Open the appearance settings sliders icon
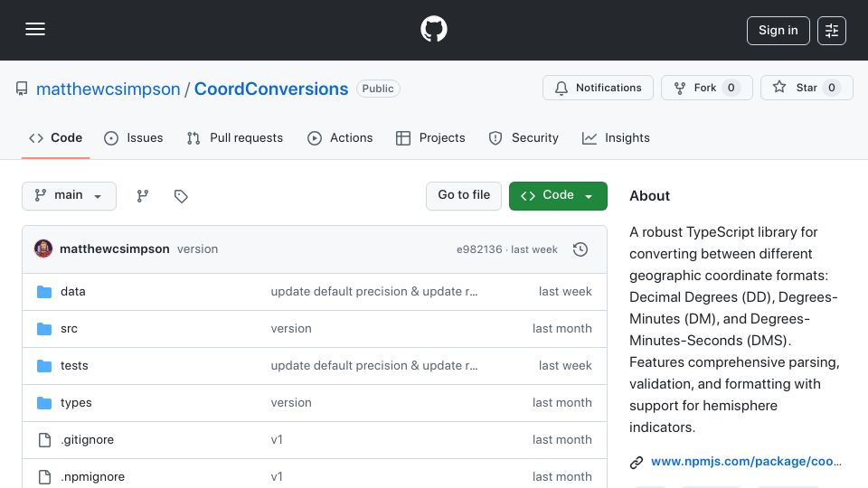The width and height of the screenshot is (868, 488). pos(832,31)
